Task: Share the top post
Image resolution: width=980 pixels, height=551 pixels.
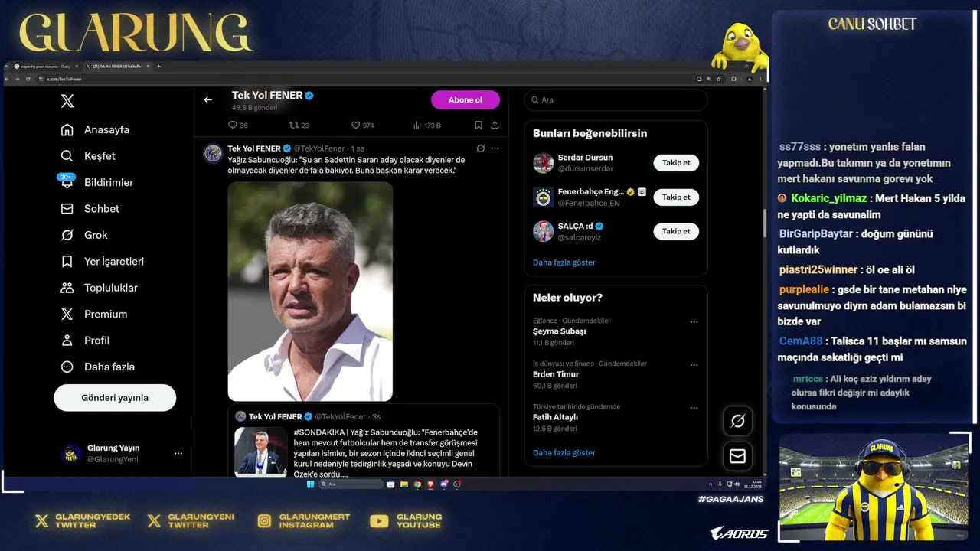Action: tap(495, 126)
